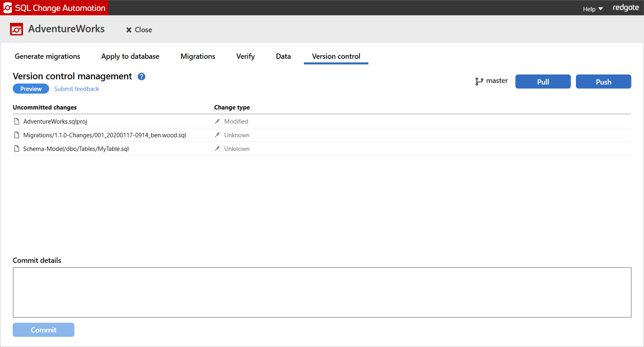Viewport: 644px width, 347px height.
Task: Open the Help dropdown menu
Action: [592, 9]
